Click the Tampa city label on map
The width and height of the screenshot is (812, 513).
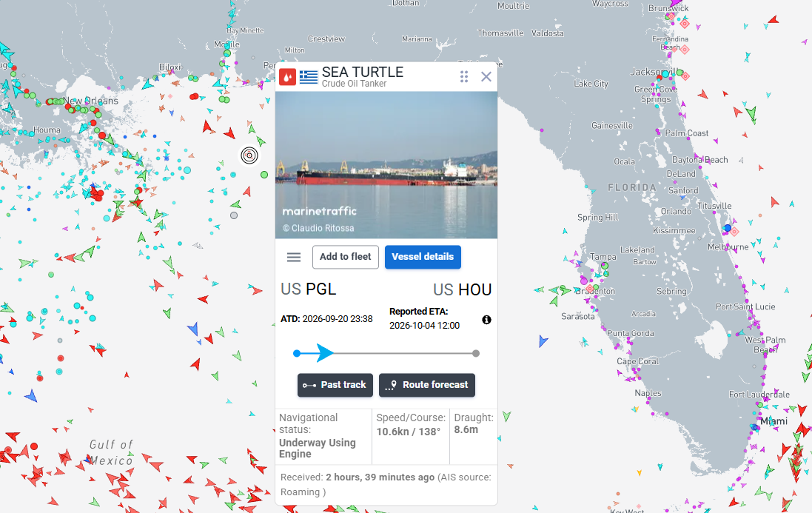(603, 257)
